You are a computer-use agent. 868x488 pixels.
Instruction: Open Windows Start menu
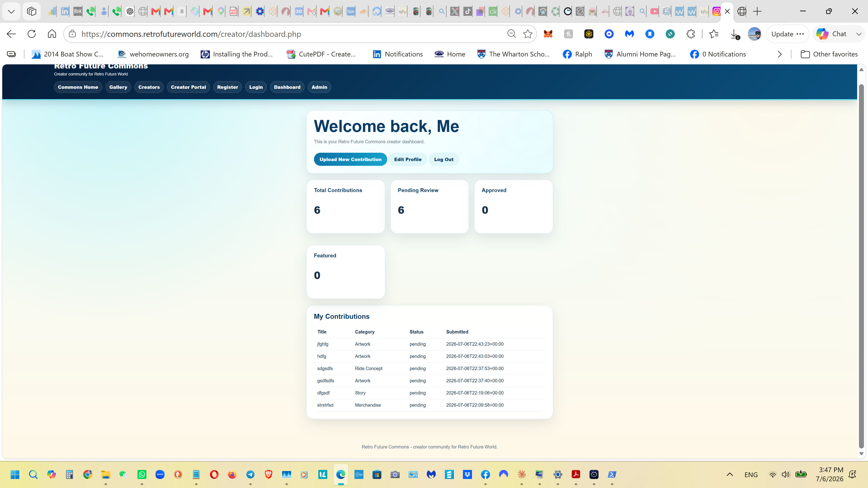15,474
